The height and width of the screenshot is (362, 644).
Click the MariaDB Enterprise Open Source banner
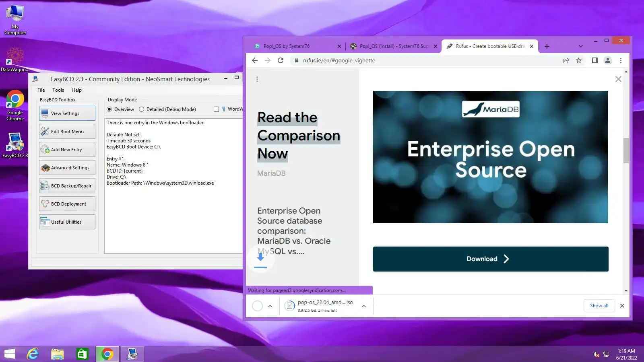point(491,157)
